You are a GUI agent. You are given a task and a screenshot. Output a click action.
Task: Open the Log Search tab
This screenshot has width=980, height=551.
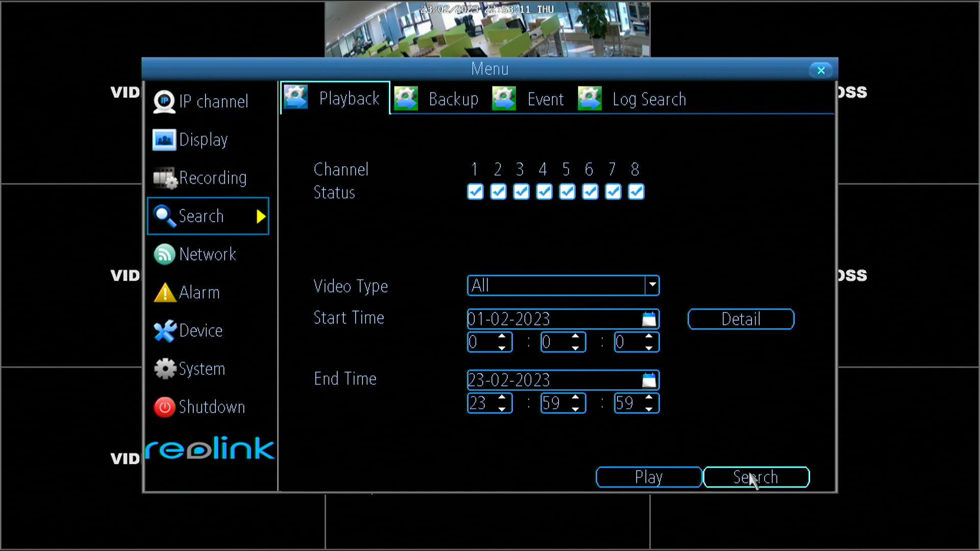click(x=649, y=98)
